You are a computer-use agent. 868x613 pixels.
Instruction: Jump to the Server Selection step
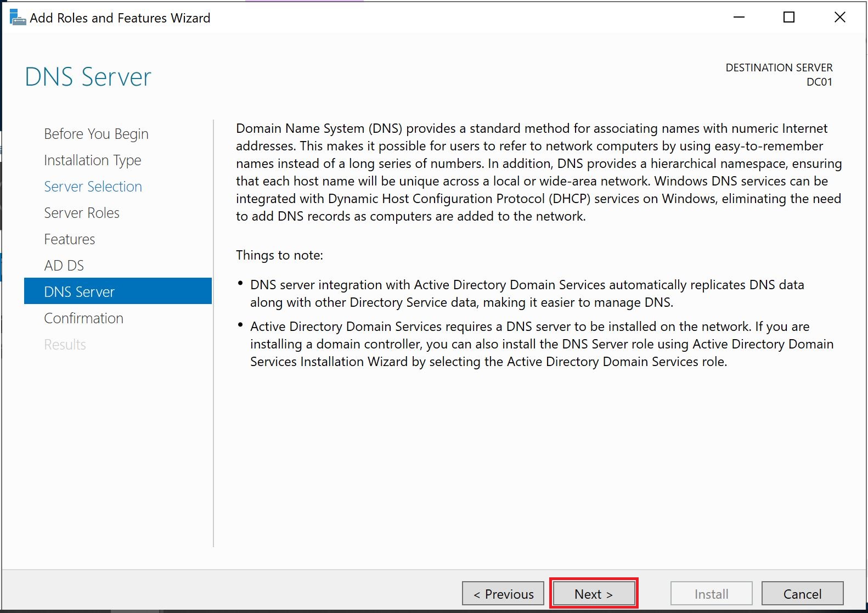(x=93, y=187)
